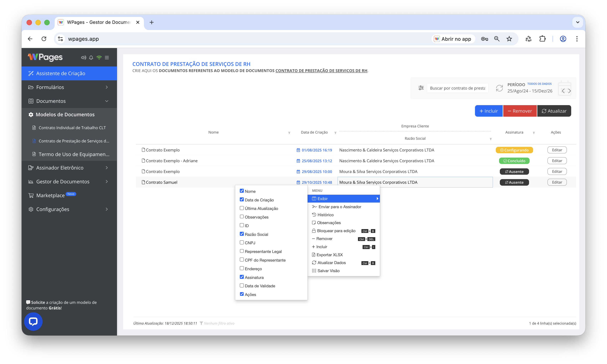Click the Configurando status badge on Contrato Exemplo
Screen dimensions: 607x364
(x=514, y=150)
